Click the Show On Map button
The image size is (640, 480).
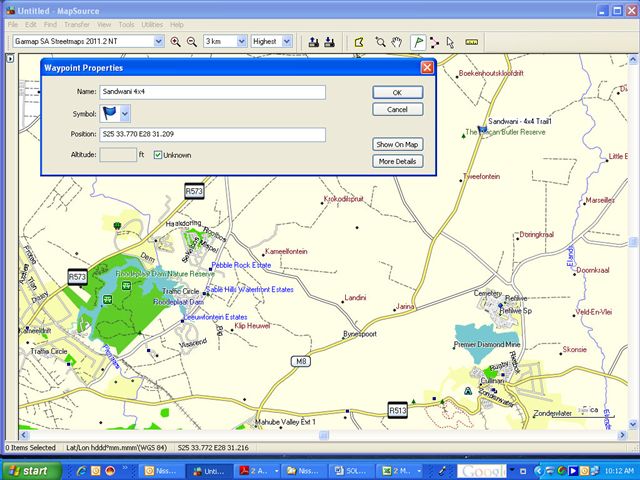(x=398, y=144)
